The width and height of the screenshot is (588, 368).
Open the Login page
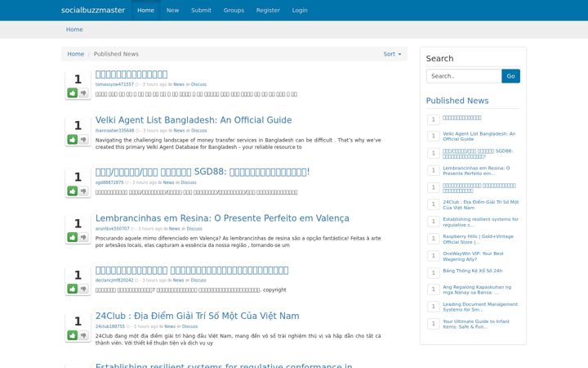point(300,10)
